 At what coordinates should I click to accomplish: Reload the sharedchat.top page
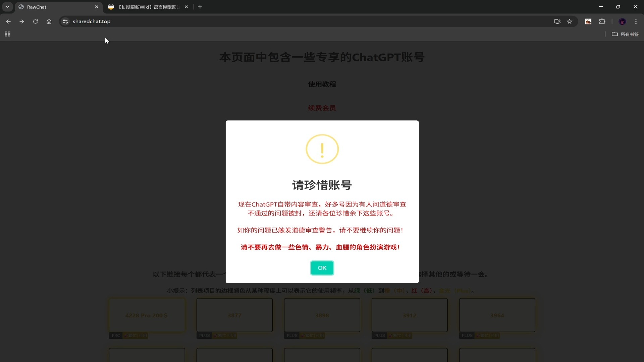point(35,21)
